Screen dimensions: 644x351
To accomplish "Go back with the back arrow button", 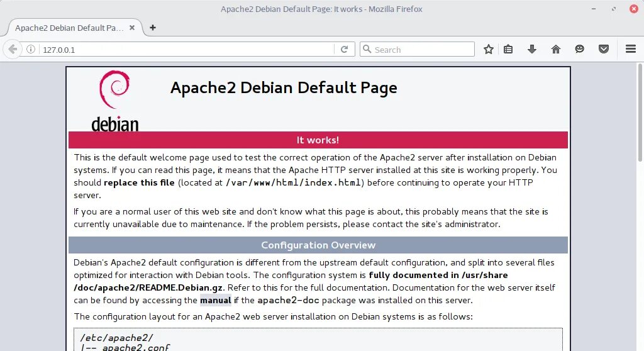I will [x=13, y=49].
